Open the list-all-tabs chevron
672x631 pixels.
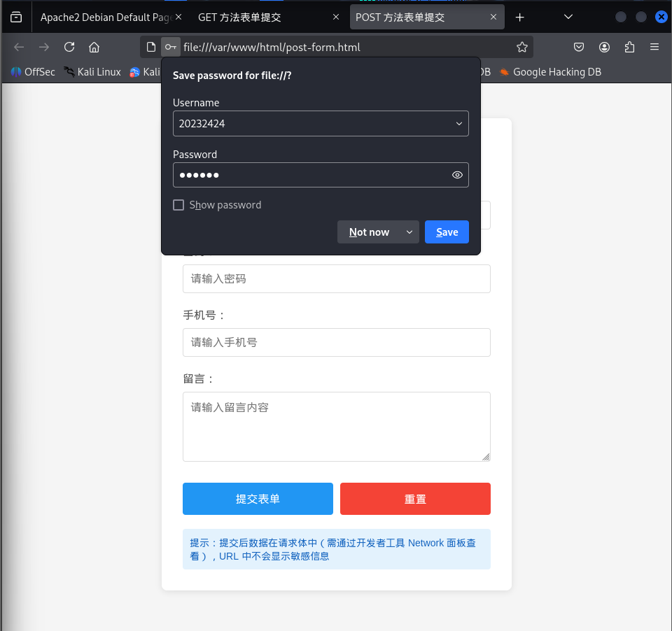click(x=568, y=16)
